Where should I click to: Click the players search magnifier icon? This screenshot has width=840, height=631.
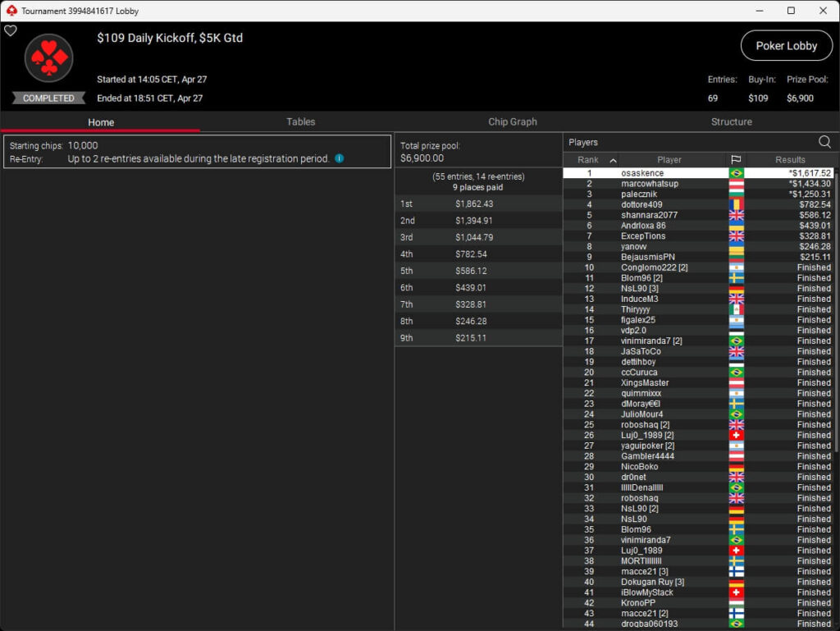[824, 142]
